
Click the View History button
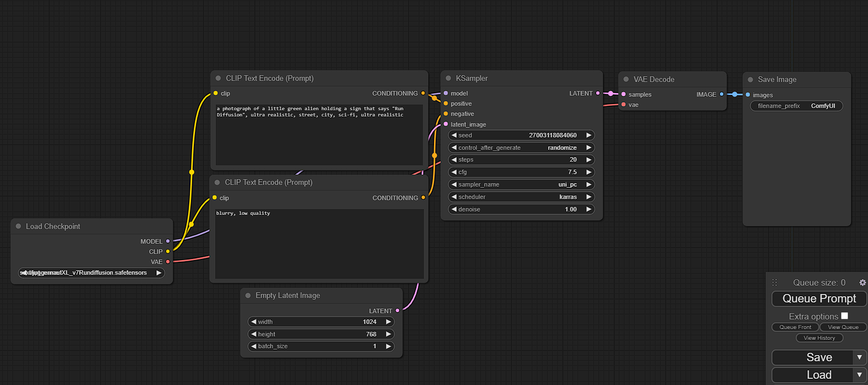click(x=819, y=338)
